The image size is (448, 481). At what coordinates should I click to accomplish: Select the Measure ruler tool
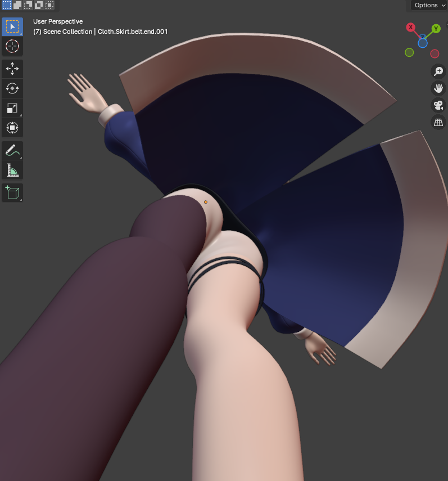click(12, 170)
